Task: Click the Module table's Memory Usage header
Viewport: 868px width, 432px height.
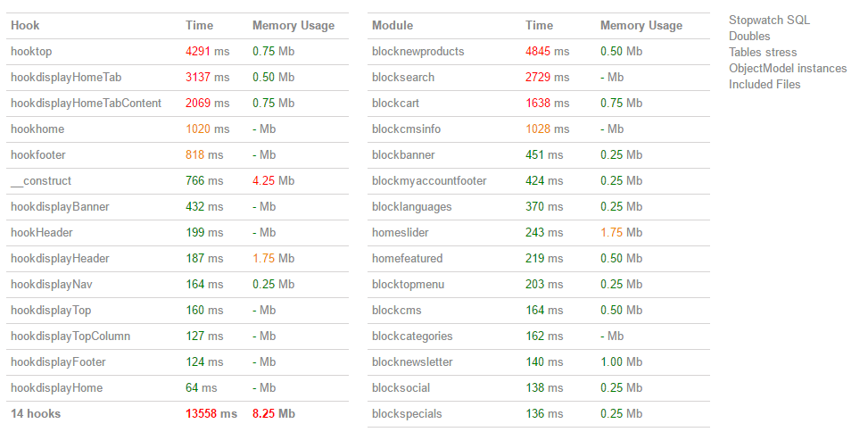Action: 641,26
